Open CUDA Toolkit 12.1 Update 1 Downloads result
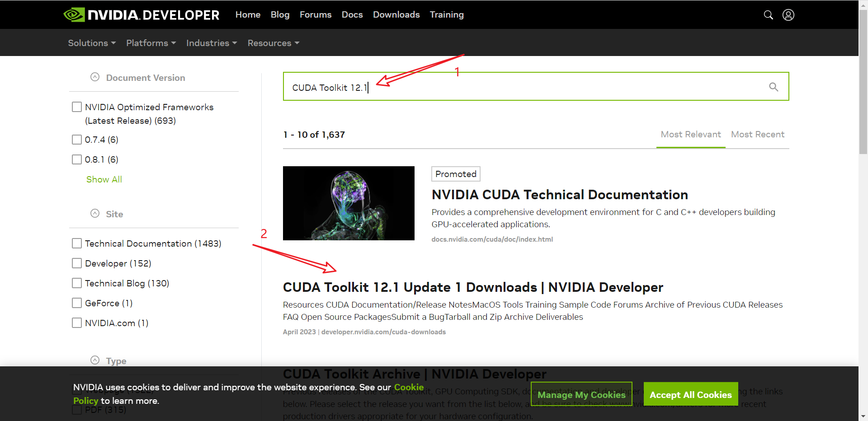The image size is (868, 421). pyautogui.click(x=472, y=287)
